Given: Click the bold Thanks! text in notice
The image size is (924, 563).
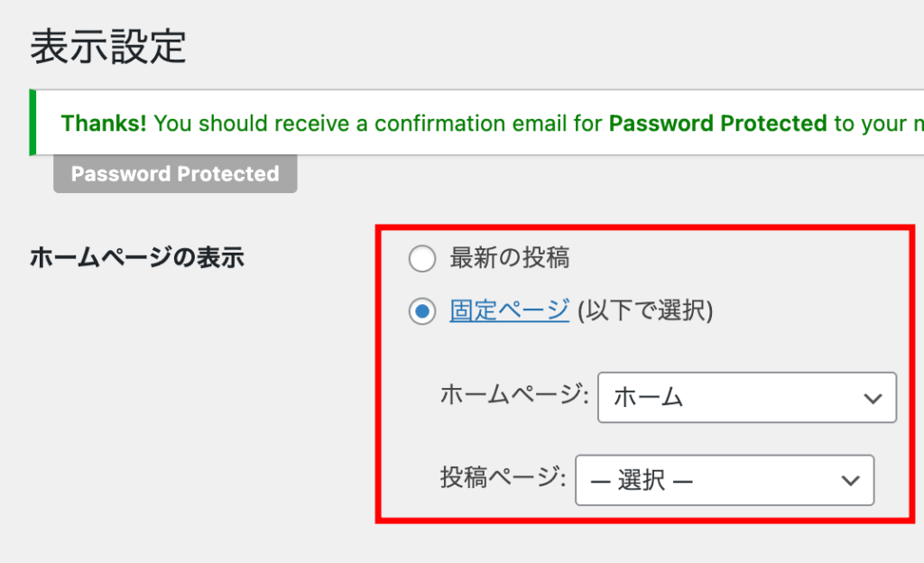Looking at the screenshot, I should pos(104,124).
